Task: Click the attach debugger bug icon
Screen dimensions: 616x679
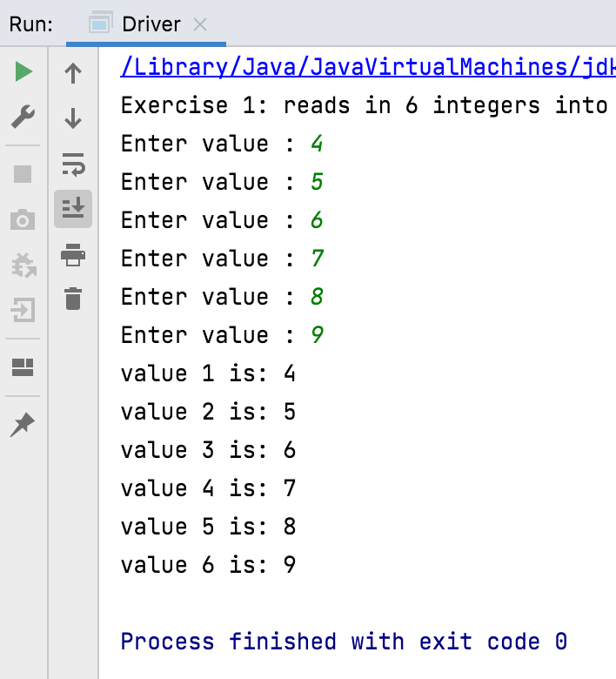Action: click(x=23, y=265)
